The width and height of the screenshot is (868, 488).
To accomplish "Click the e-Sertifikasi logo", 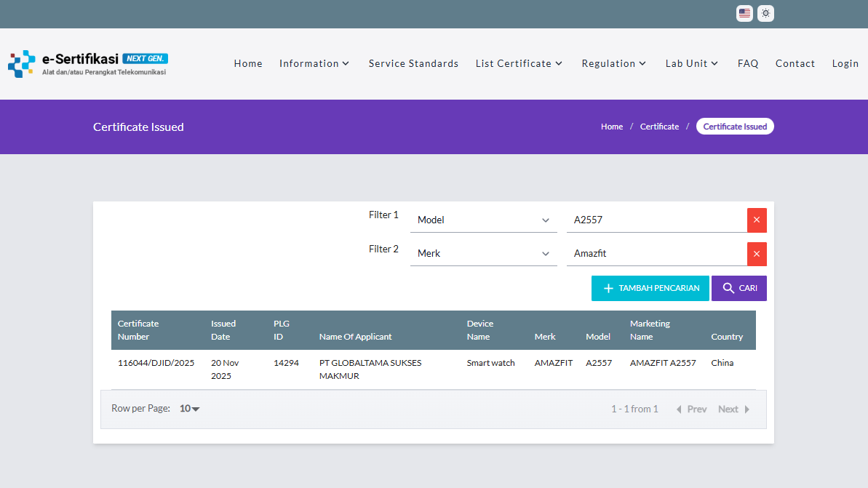I will [88, 63].
